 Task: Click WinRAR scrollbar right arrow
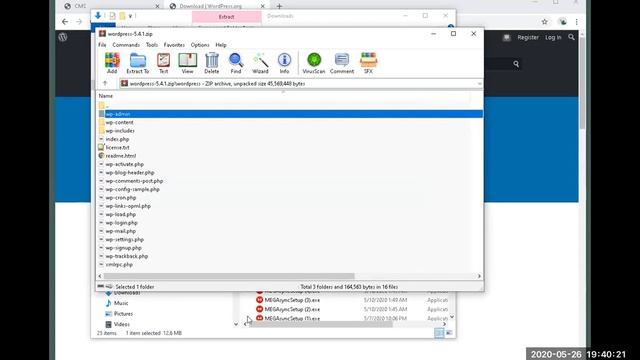479,276
